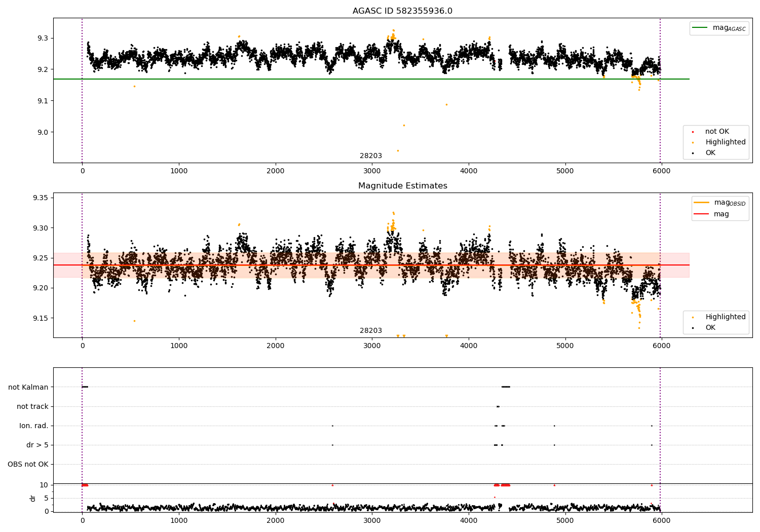Click the 6000 x-tick under bottom plot

(661, 520)
